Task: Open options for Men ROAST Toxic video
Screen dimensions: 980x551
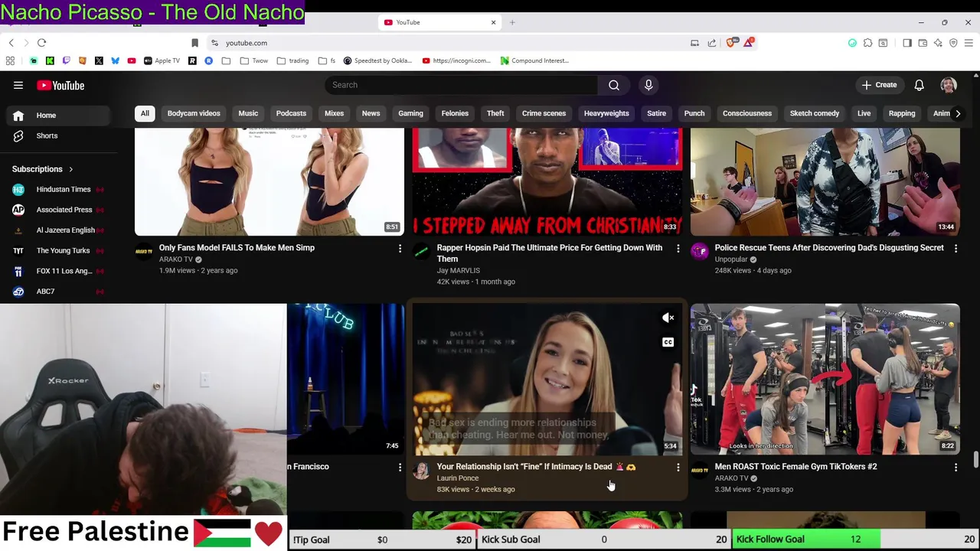Action: pyautogui.click(x=955, y=467)
